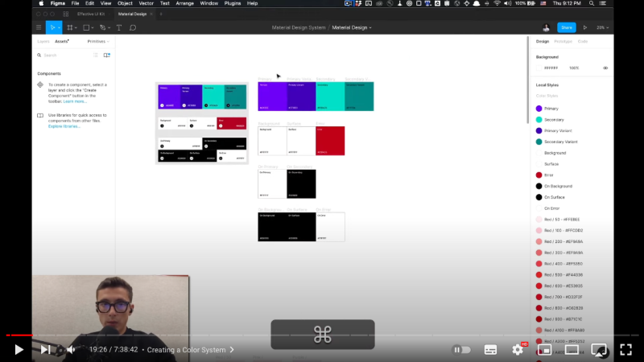Open the 20% zoom dropdown

click(602, 27)
